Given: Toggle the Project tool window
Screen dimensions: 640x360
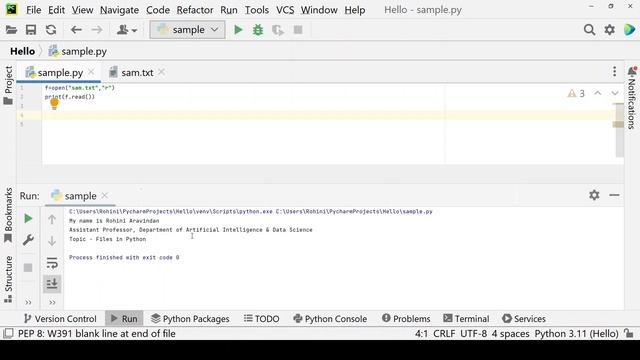Looking at the screenshot, I should point(8,85).
